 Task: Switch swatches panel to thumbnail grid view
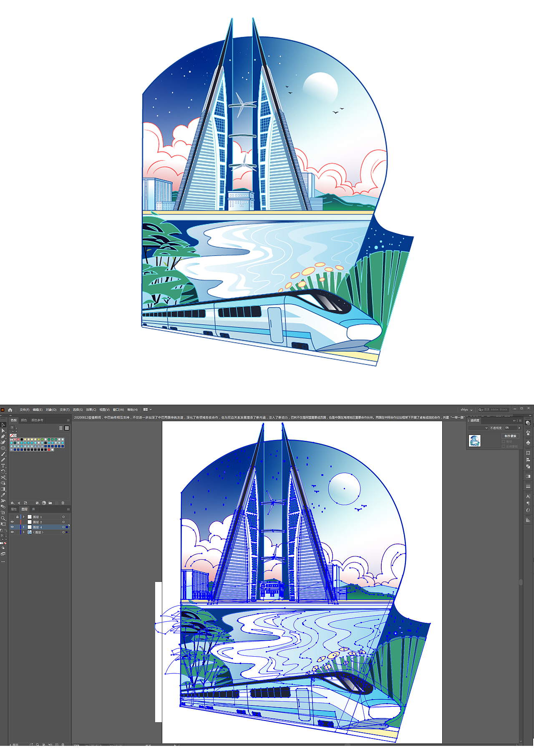[67, 428]
